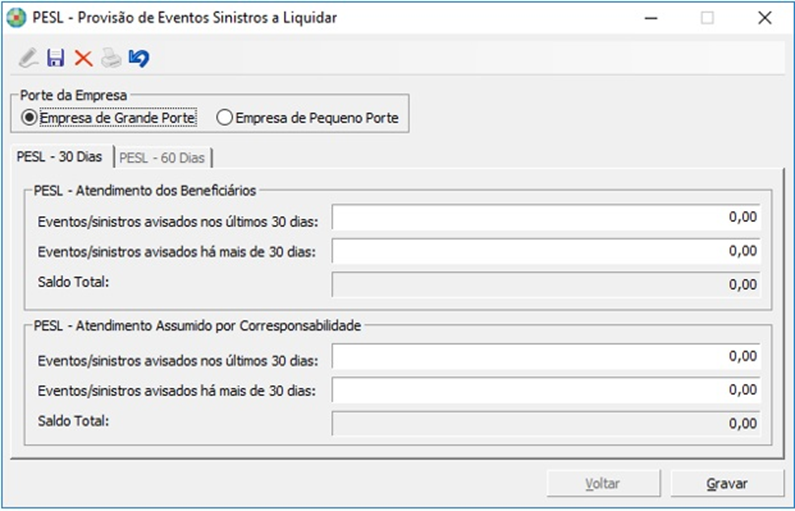Click the blue undo arrow icon
Image resolution: width=795 pixels, height=511 pixels.
139,59
